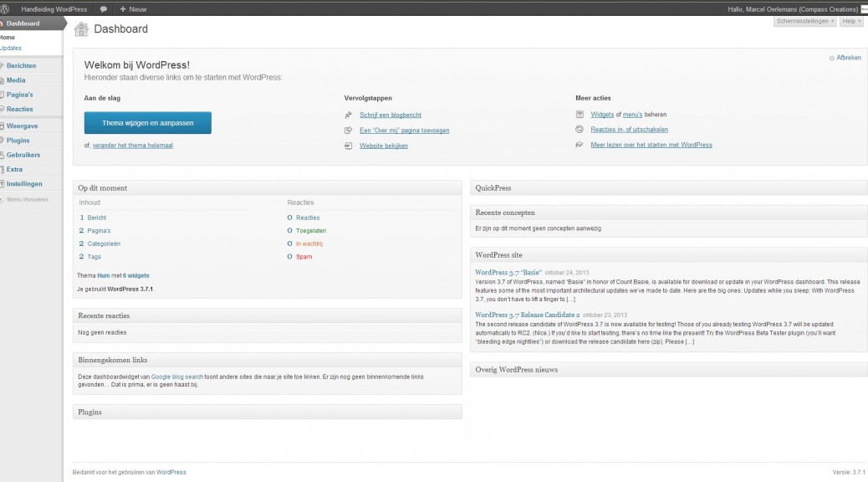Expand the QuickPress widget header
Screen dimensions: 868x482
pyautogui.click(x=669, y=187)
